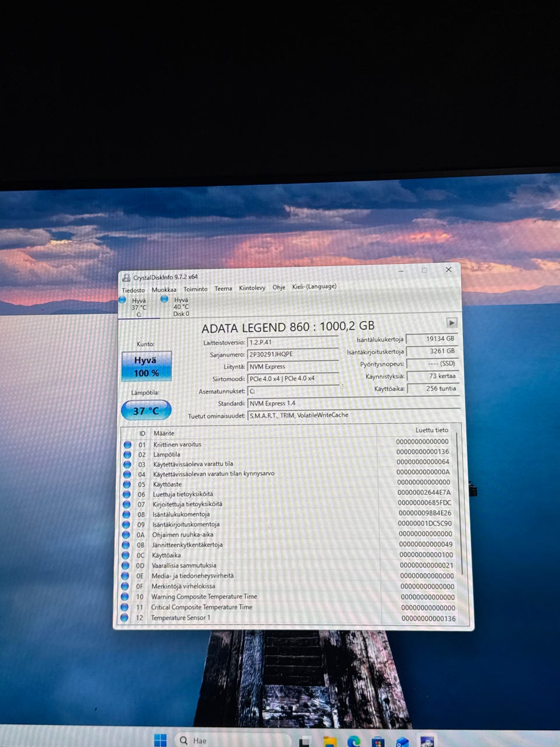Select the Kriittinen varoitus attribute text

[177, 444]
